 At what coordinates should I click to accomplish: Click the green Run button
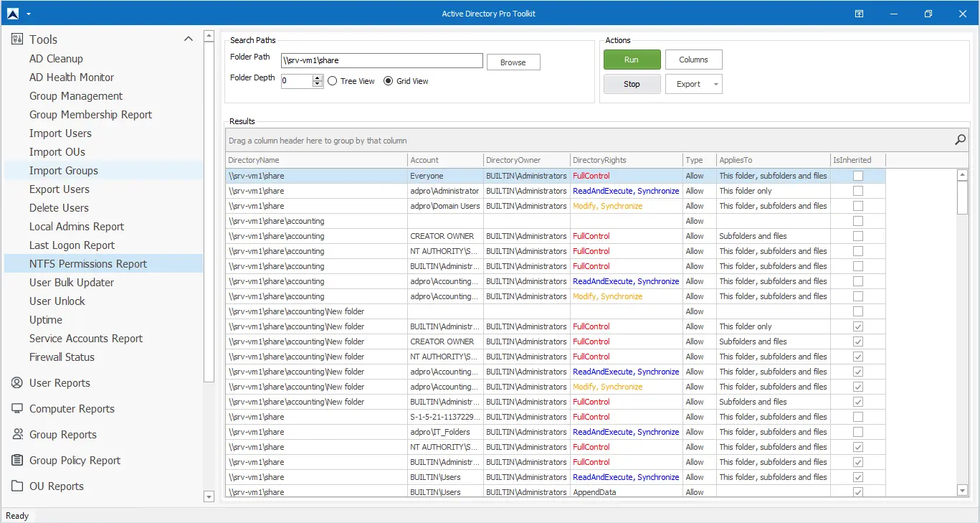632,60
